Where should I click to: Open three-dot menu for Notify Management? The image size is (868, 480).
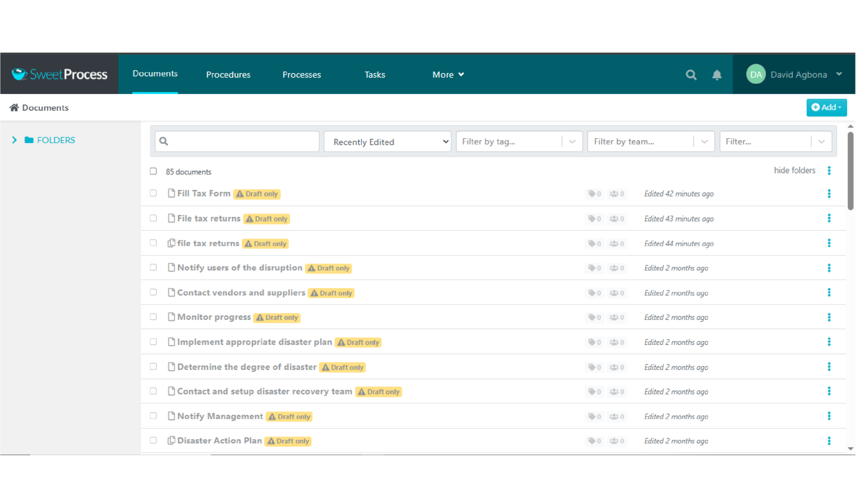(x=829, y=416)
